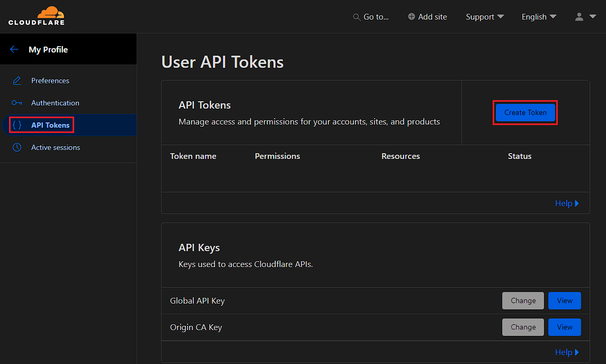Return to My Profile
The width and height of the screenshot is (606, 364).
tap(48, 49)
